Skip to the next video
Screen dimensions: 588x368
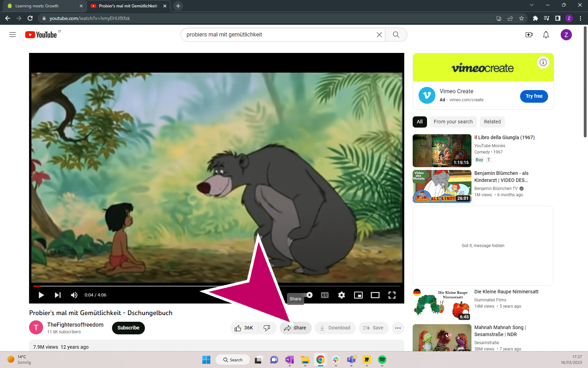pos(58,295)
